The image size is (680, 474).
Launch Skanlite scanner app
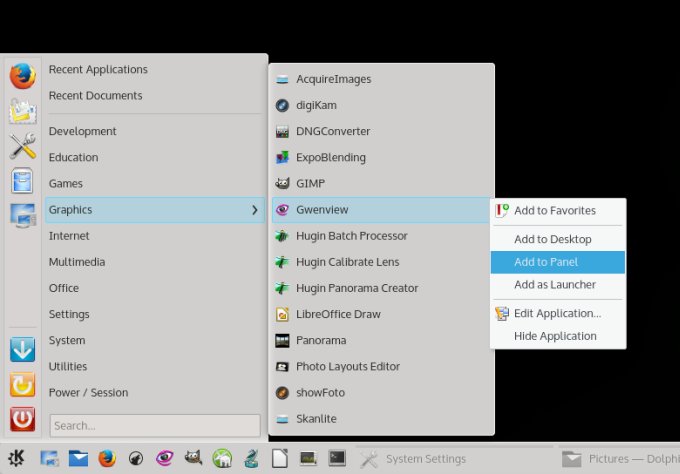[x=381, y=418]
